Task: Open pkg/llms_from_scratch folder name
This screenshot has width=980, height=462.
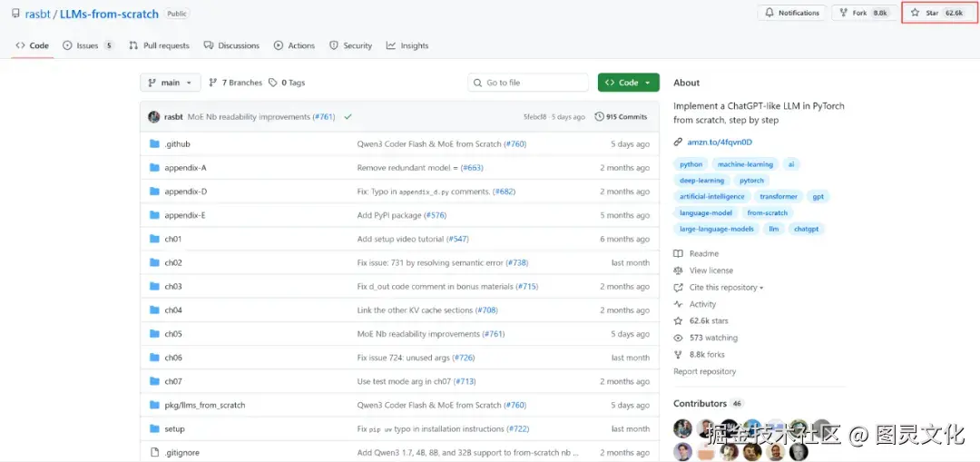Action: (204, 405)
